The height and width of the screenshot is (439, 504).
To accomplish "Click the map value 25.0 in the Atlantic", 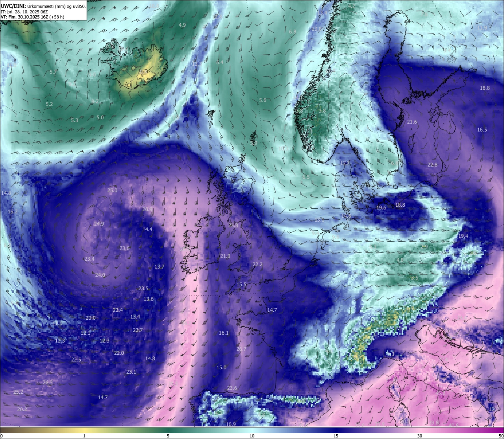I will click(112, 190).
